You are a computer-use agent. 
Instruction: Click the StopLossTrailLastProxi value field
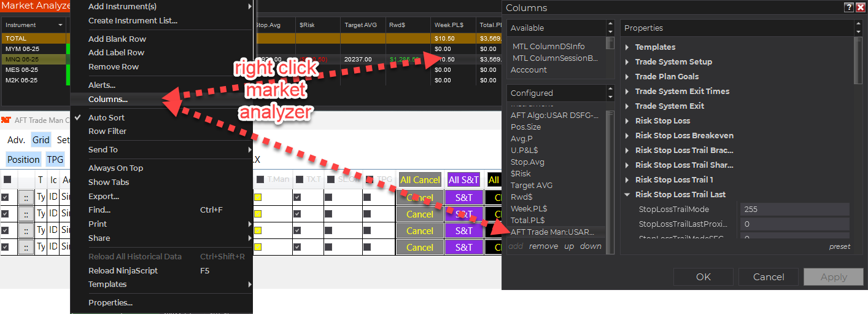794,224
